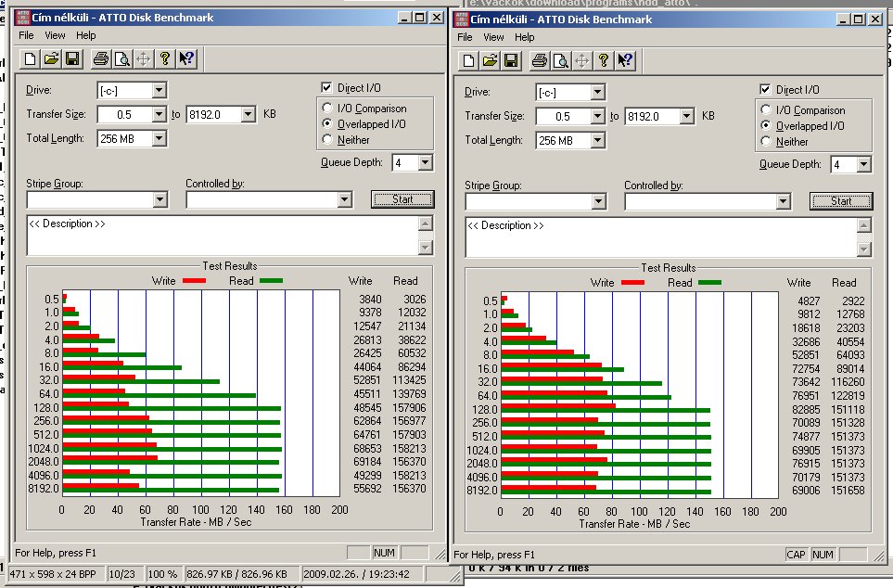The width and height of the screenshot is (893, 588).
Task: Select Overlapped I/O radio in right window
Action: coord(765,125)
